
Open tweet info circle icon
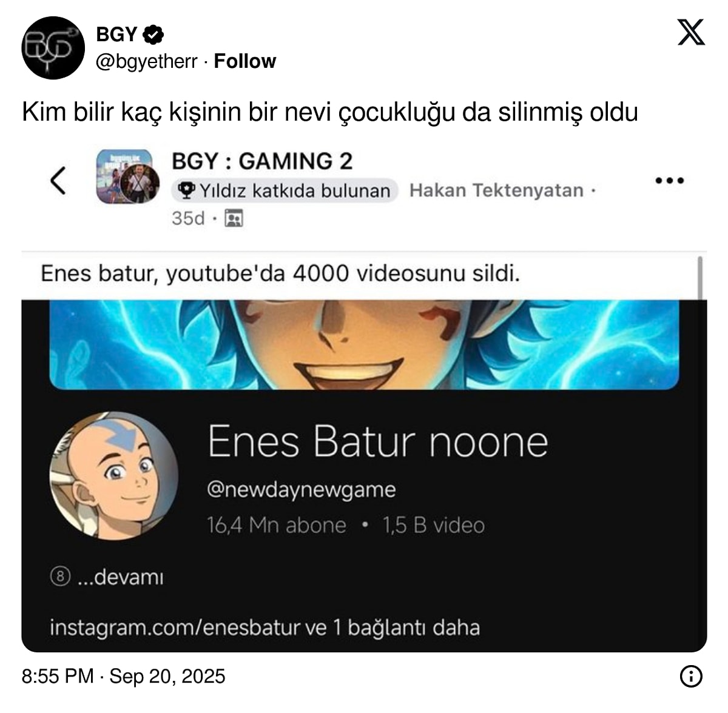691,676
